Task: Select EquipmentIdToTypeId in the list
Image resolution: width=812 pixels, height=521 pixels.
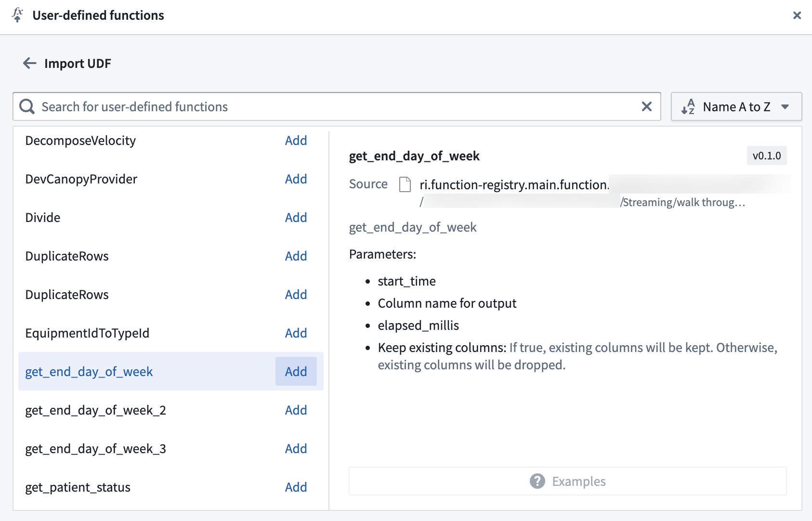Action: (87, 333)
